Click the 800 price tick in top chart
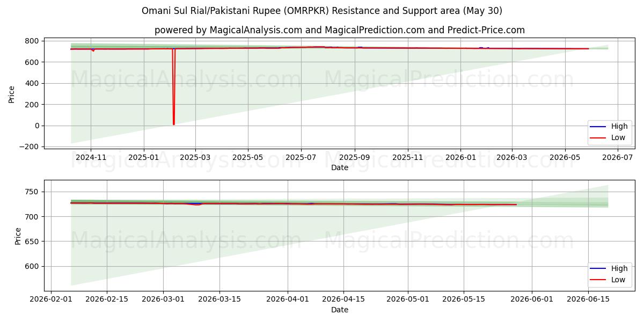 pyautogui.click(x=32, y=41)
